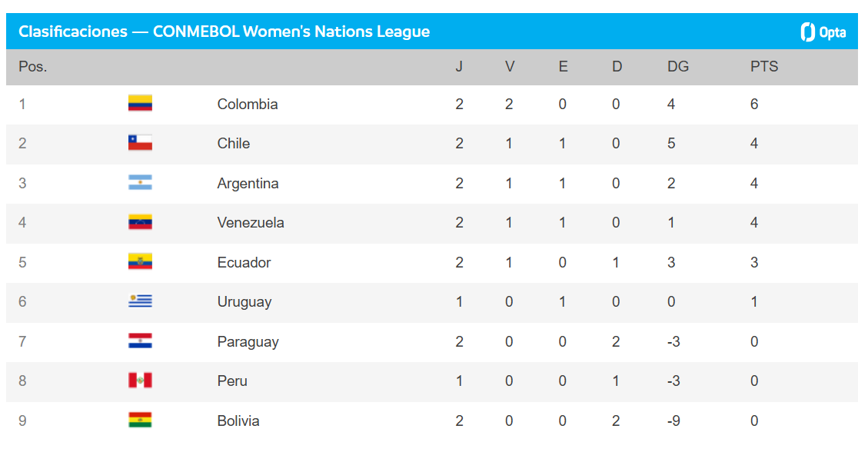This screenshot has height=472, width=868.
Task: Open the Colombia team name link
Action: tap(247, 104)
